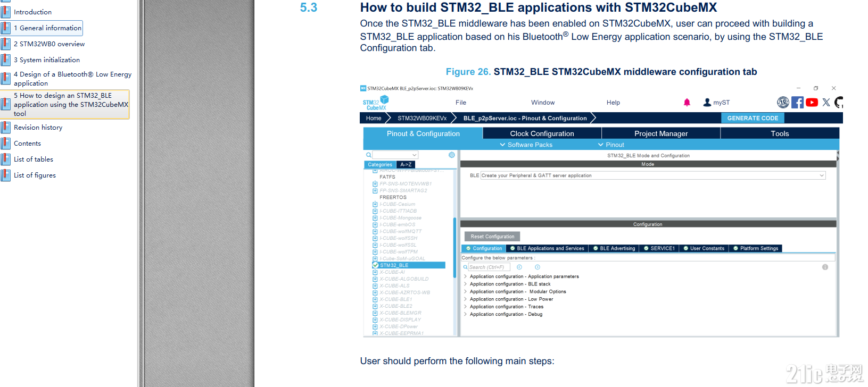This screenshot has width=868, height=387.
Task: Expand Application configuration - Traces
Action: pos(465,307)
